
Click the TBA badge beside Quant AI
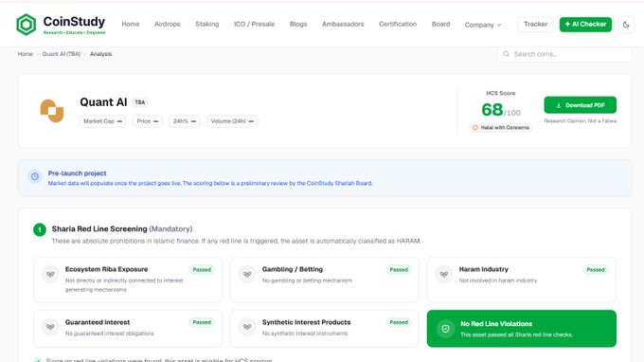pyautogui.click(x=139, y=102)
